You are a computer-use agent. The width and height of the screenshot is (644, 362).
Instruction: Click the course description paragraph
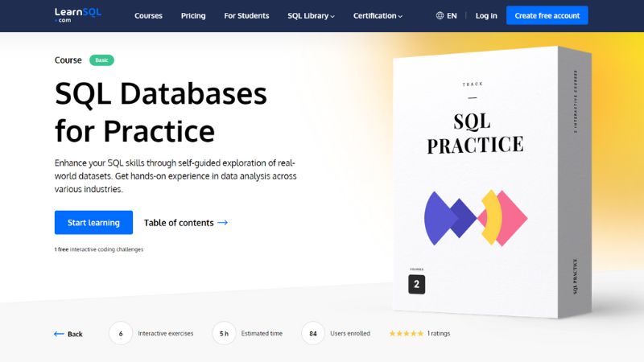tap(175, 176)
